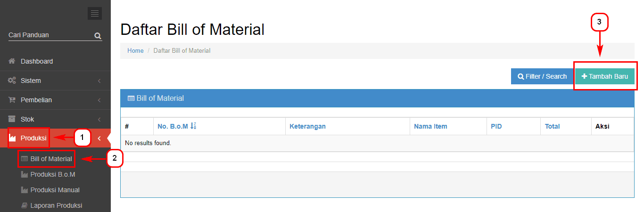Focus the Cari Panduan search field
This screenshot has height=212, width=644.
pyautogui.click(x=50, y=35)
